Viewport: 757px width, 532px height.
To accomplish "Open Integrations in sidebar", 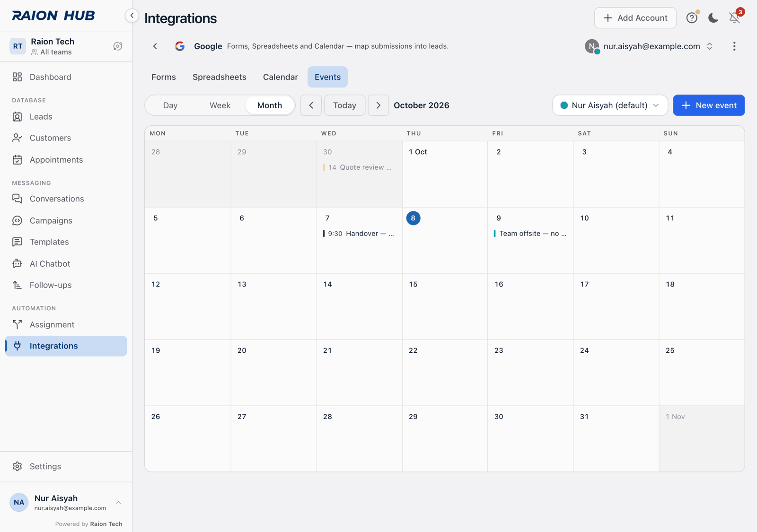I will (66, 346).
